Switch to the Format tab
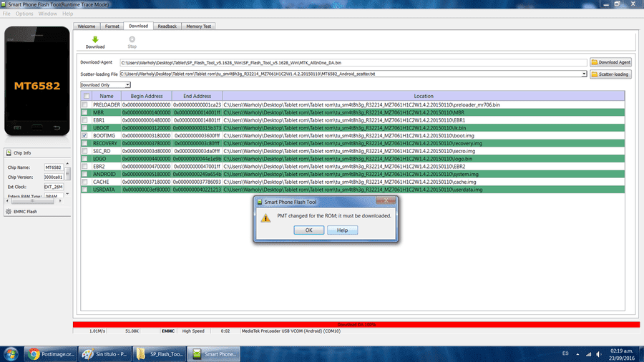The height and width of the screenshot is (362, 644). pyautogui.click(x=112, y=26)
